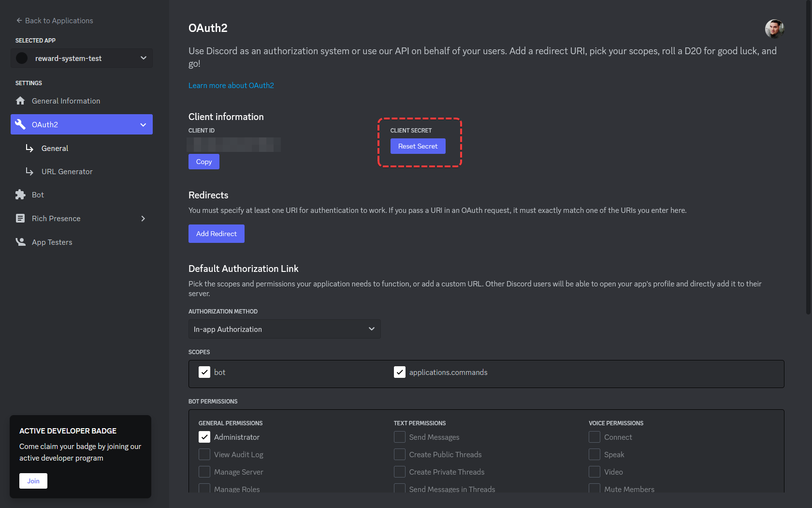This screenshot has height=508, width=812.
Task: Open Learn more about OAuth2 link
Action: [231, 85]
